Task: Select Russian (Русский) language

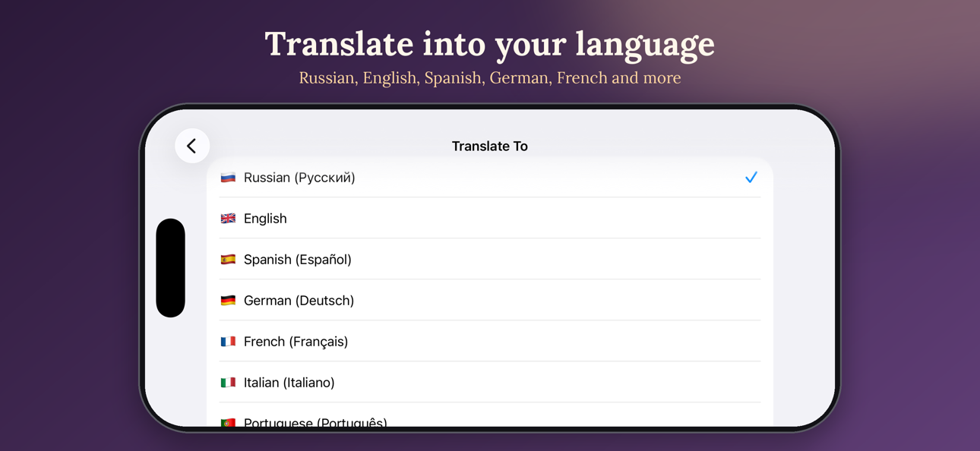Action: click(x=490, y=178)
